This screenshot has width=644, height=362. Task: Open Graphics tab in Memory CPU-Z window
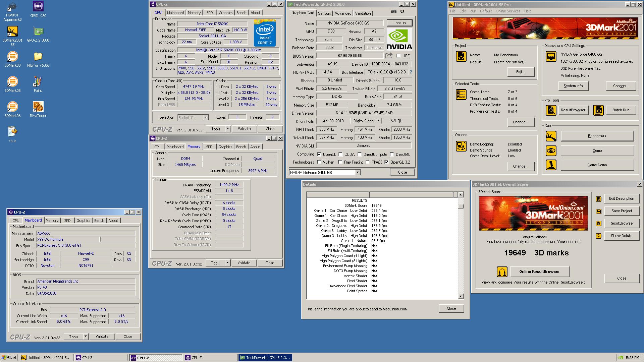pyautogui.click(x=225, y=147)
